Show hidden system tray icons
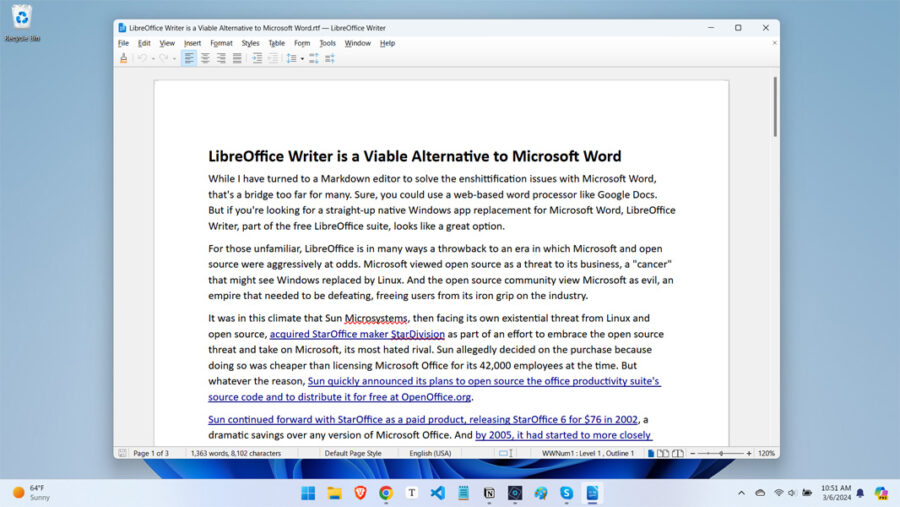Image resolution: width=900 pixels, height=507 pixels. (x=741, y=493)
